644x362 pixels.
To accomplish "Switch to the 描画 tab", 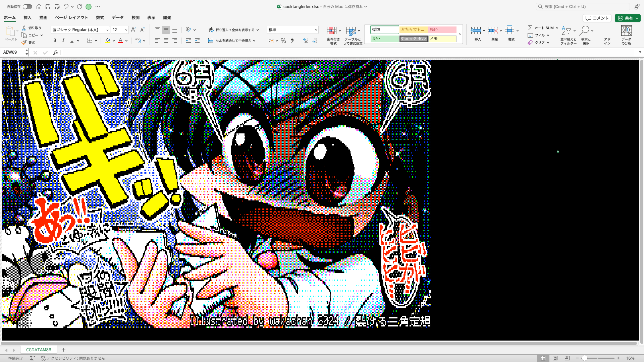I will pos(43,18).
